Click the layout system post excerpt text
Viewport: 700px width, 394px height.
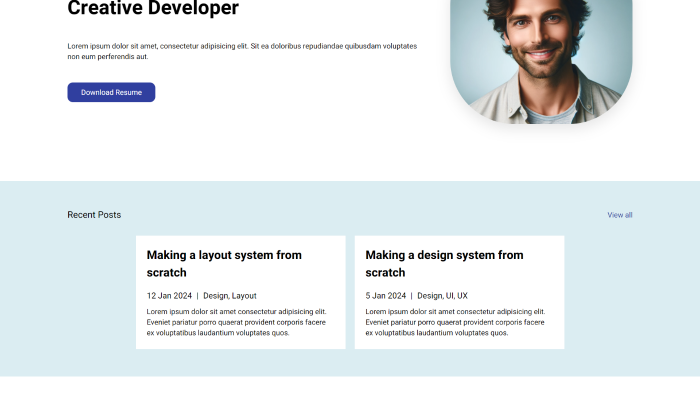(x=236, y=322)
